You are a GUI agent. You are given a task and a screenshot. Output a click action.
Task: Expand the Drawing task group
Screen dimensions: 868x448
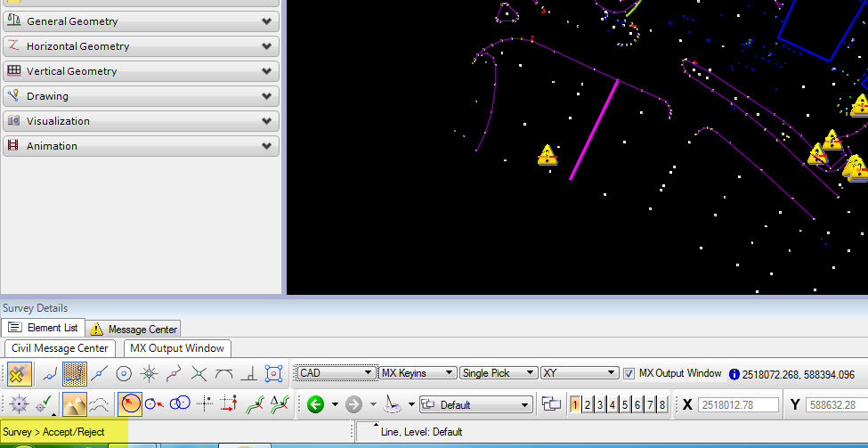click(142, 96)
